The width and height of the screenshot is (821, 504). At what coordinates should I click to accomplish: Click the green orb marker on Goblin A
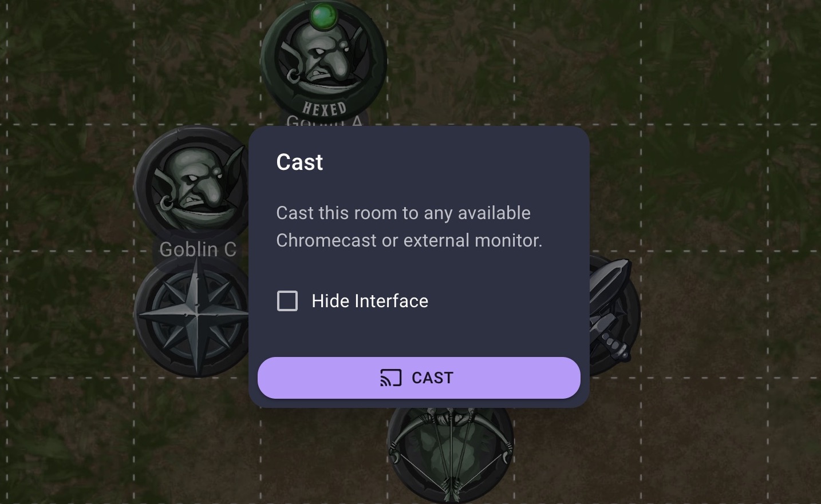(x=323, y=17)
